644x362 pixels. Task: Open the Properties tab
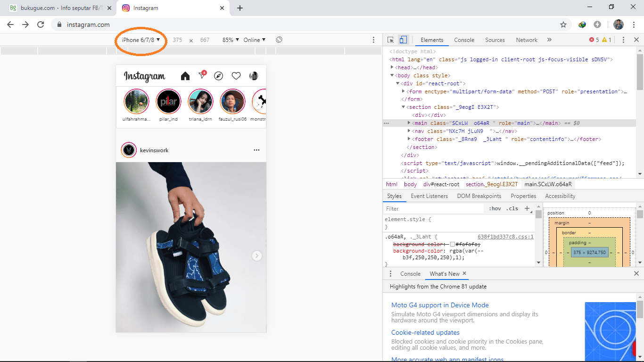523,196
